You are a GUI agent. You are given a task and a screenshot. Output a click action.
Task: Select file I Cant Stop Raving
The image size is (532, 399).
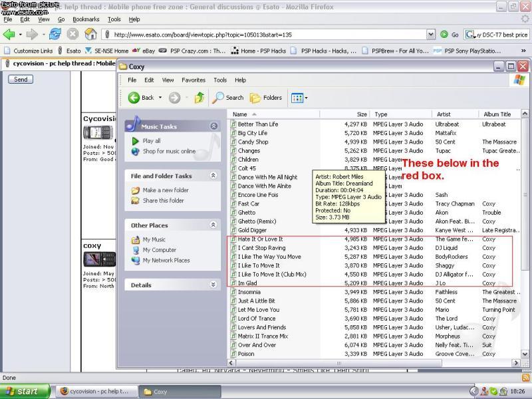click(261, 248)
